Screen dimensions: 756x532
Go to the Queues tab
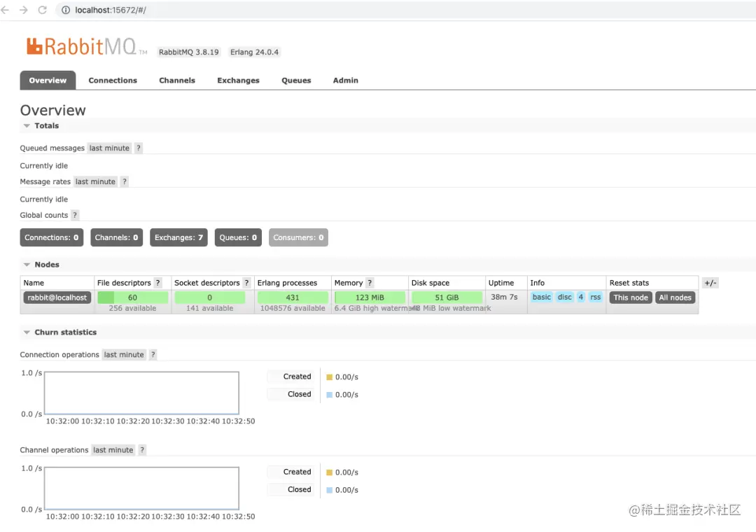296,80
